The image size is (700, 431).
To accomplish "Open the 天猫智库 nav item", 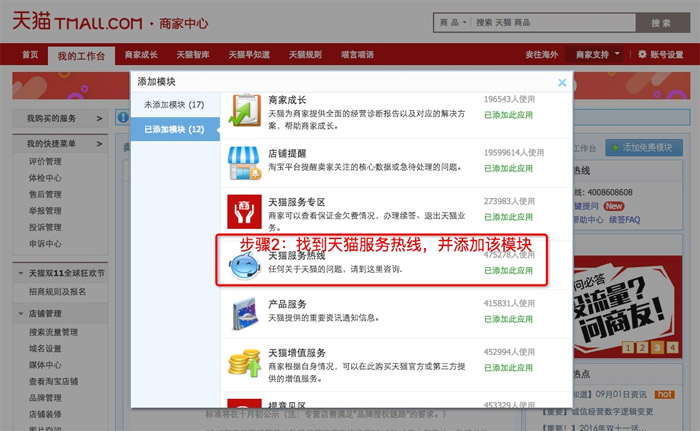I will tap(193, 54).
